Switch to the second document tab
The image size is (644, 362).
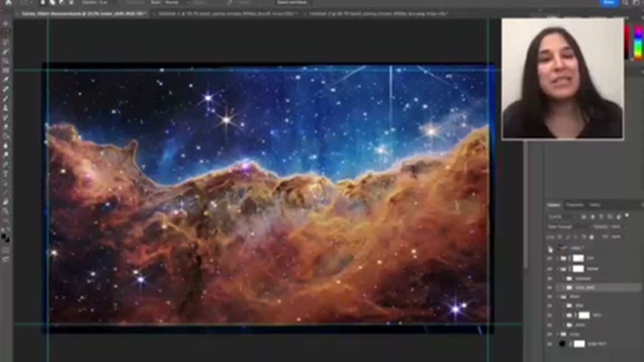[x=226, y=14]
